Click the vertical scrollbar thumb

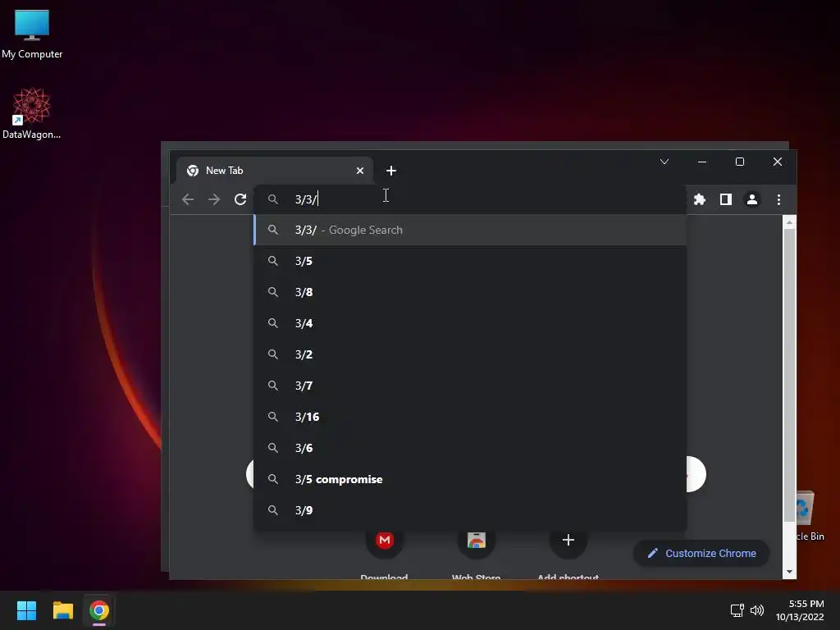click(789, 375)
